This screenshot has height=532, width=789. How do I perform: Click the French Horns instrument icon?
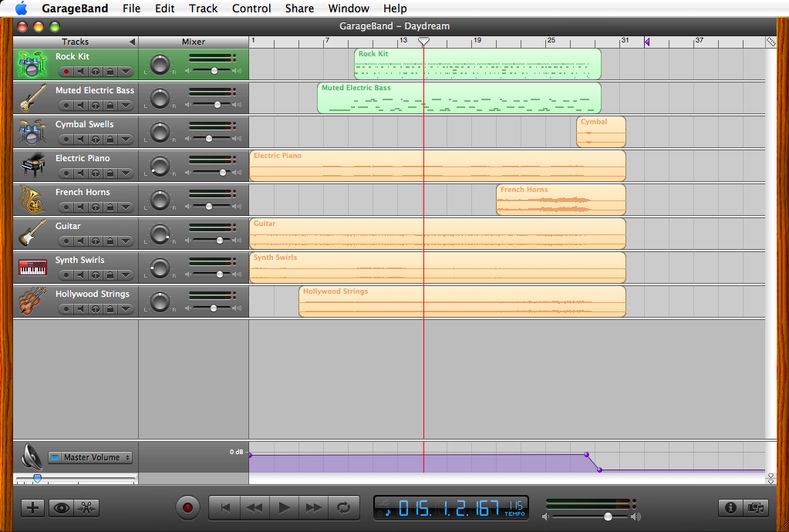coord(32,200)
